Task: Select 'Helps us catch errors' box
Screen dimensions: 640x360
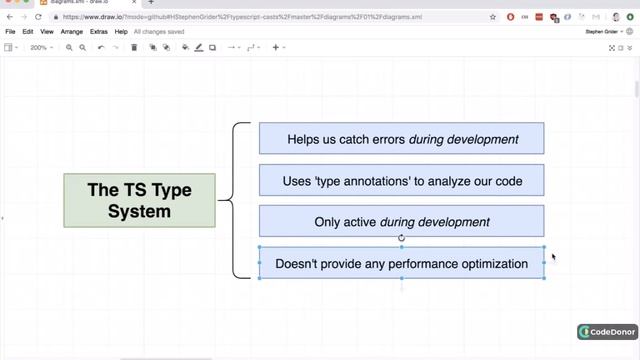Action: tap(402, 138)
